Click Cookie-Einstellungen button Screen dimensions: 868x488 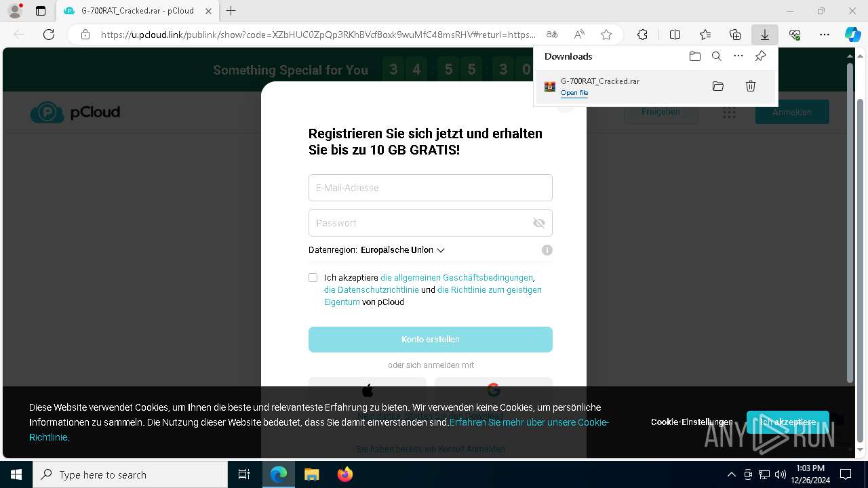click(x=692, y=422)
